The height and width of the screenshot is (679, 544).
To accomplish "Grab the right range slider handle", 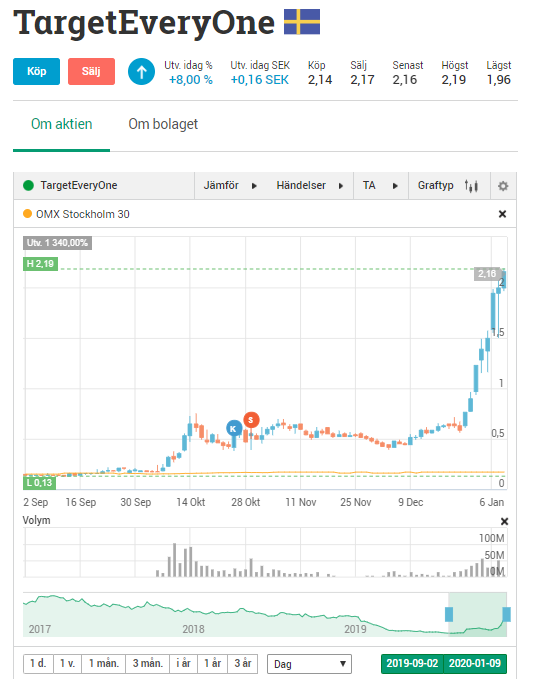I will 506,614.
